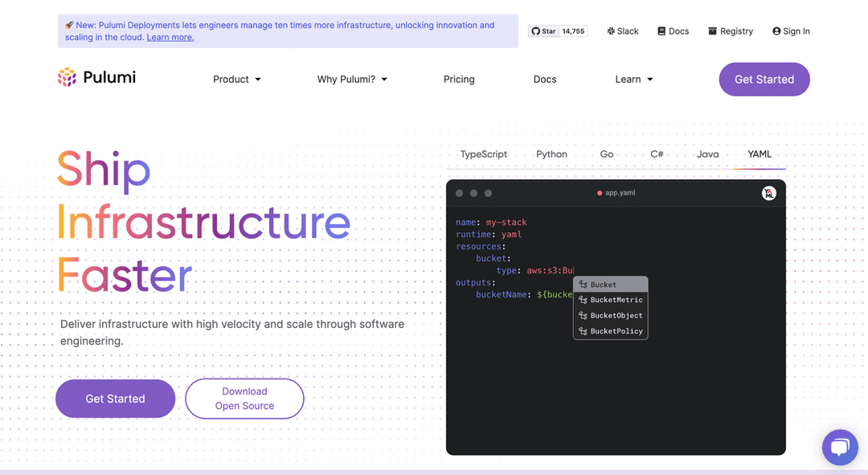868x475 pixels.
Task: Select the YAML language tab
Action: [x=759, y=154]
